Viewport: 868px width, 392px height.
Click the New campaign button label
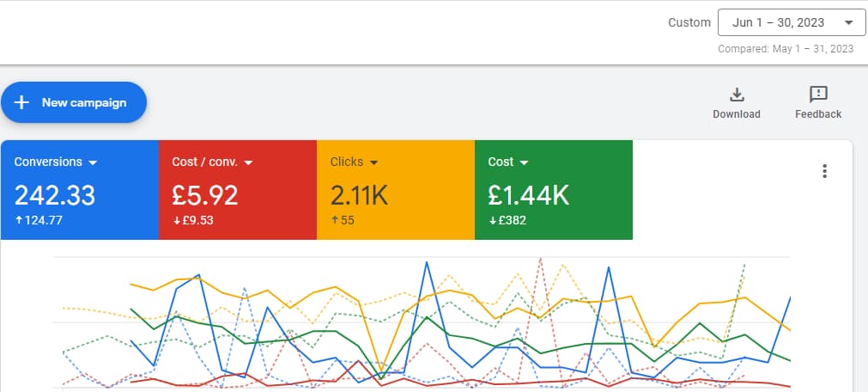[84, 103]
